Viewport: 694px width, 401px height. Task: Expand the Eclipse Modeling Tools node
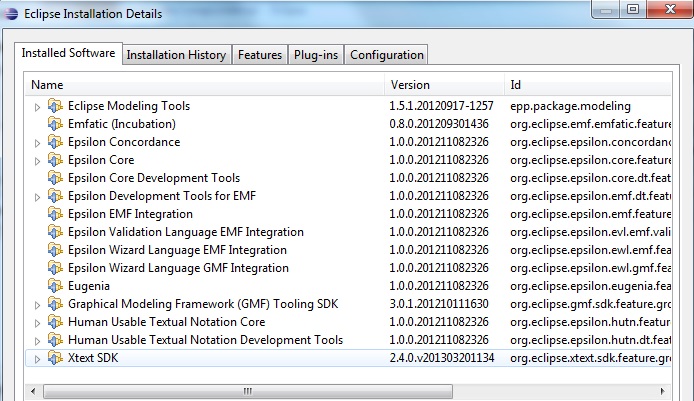point(37,107)
